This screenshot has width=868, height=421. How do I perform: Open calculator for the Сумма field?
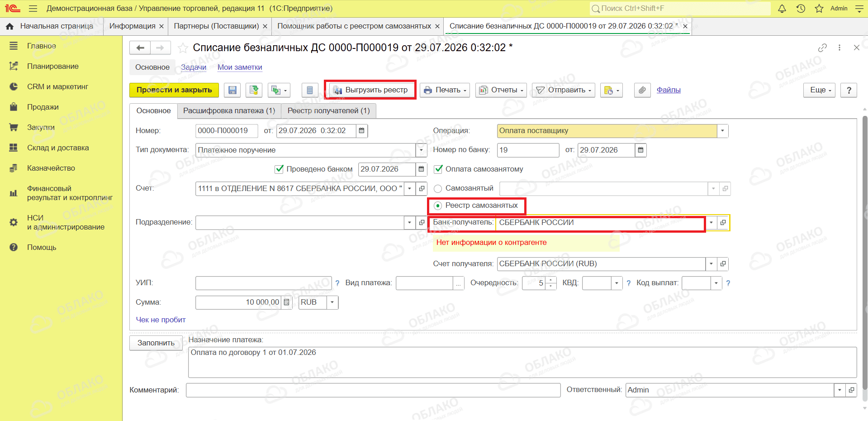[286, 302]
